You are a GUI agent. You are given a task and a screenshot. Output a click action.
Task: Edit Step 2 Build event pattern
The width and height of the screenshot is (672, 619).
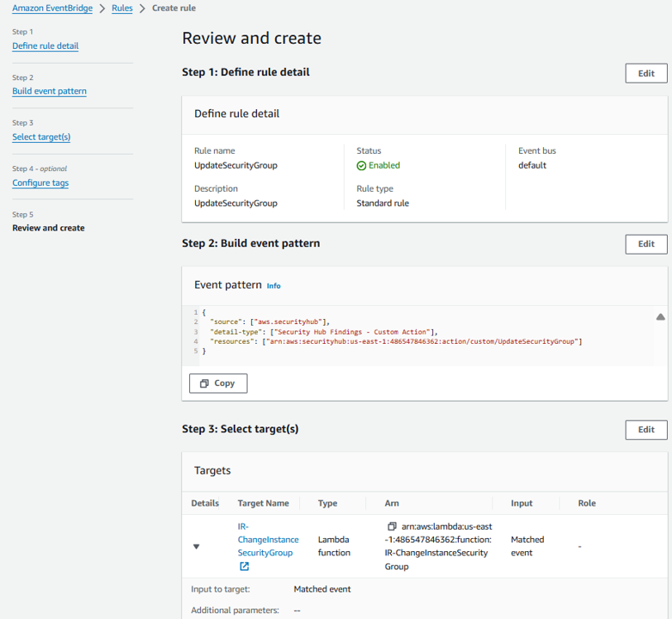pyautogui.click(x=646, y=244)
